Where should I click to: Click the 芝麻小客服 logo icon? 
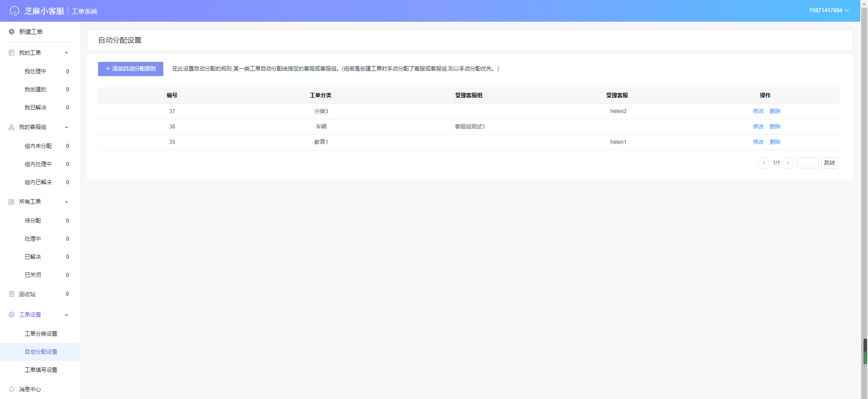pyautogui.click(x=14, y=11)
